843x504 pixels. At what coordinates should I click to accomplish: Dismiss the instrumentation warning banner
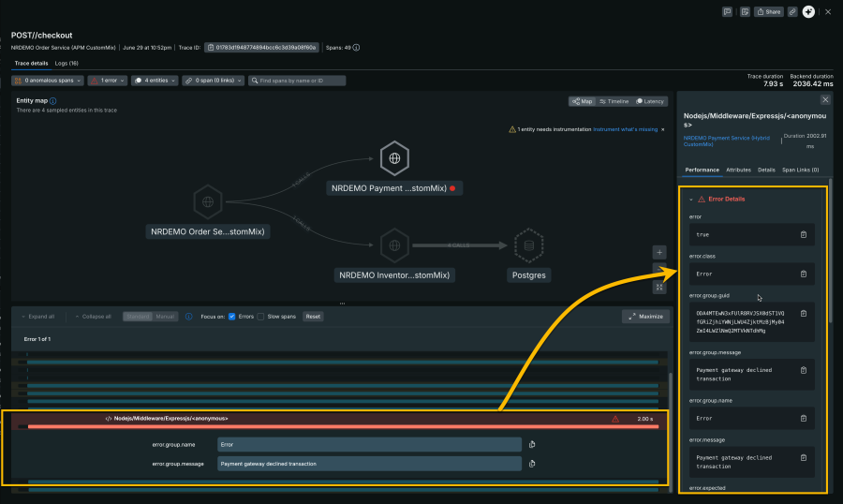click(663, 129)
